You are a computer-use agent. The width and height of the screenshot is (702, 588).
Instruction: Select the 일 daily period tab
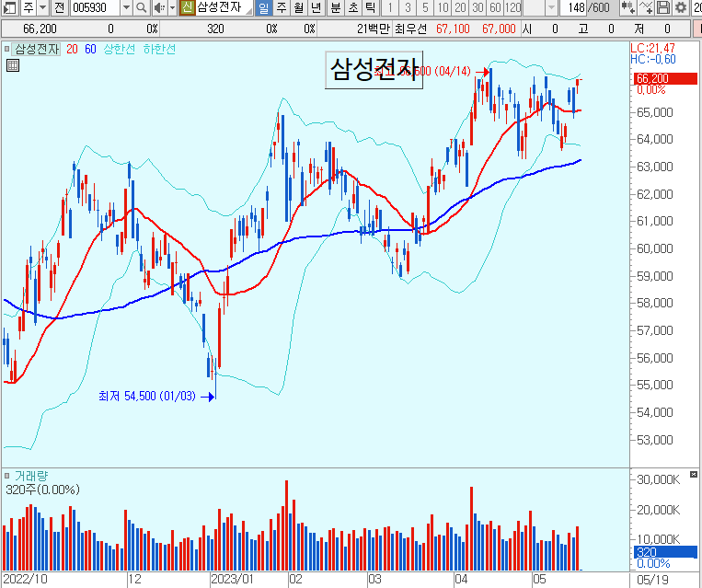click(264, 7)
